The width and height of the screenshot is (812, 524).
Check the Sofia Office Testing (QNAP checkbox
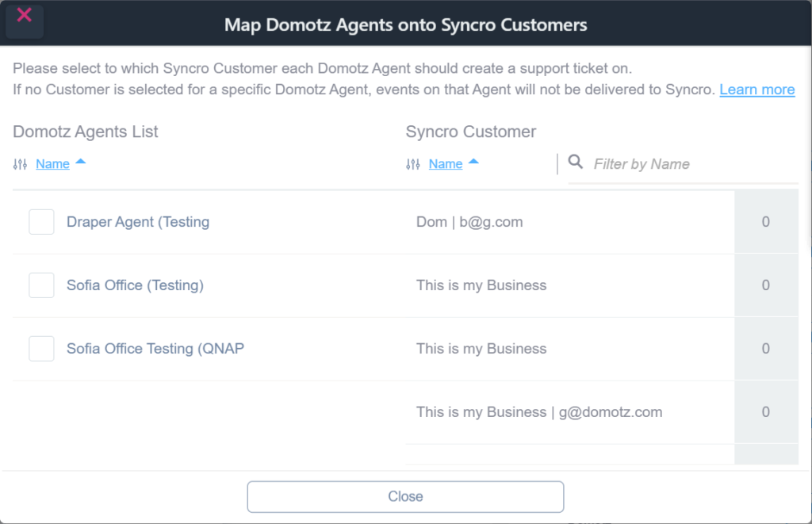[41, 349]
